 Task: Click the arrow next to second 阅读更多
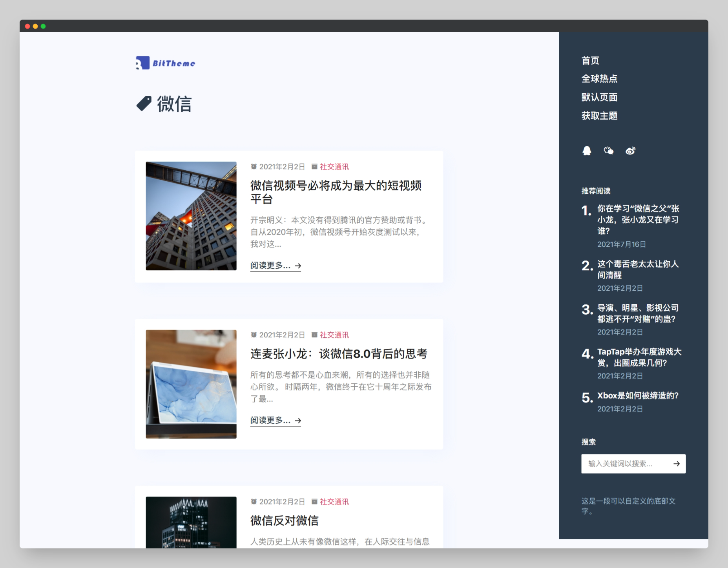[298, 421]
